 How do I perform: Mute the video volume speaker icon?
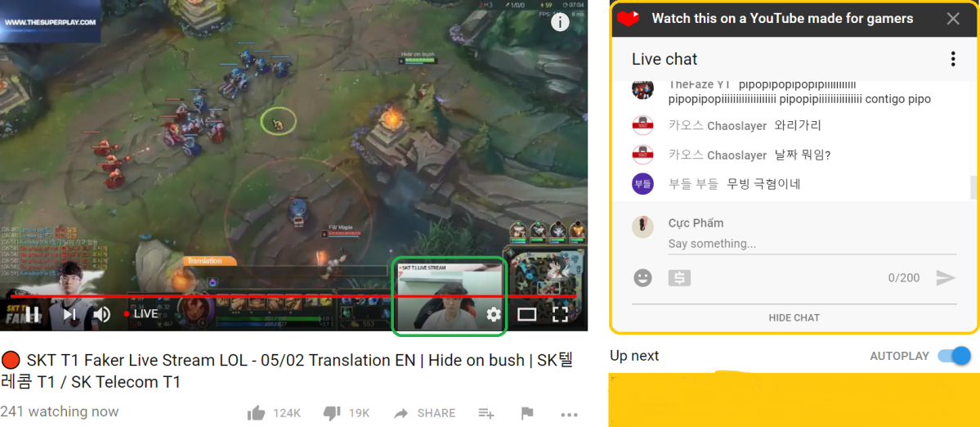[102, 314]
